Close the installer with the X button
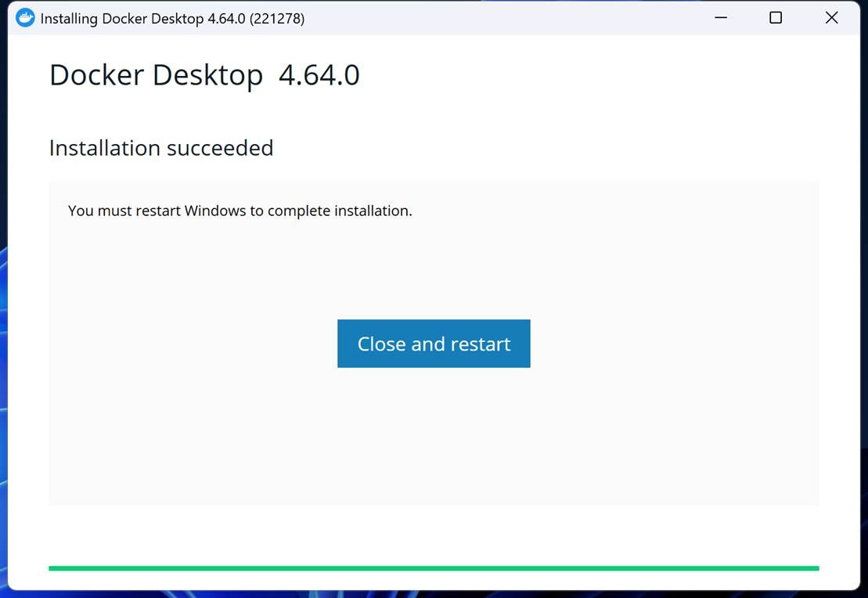 point(831,18)
